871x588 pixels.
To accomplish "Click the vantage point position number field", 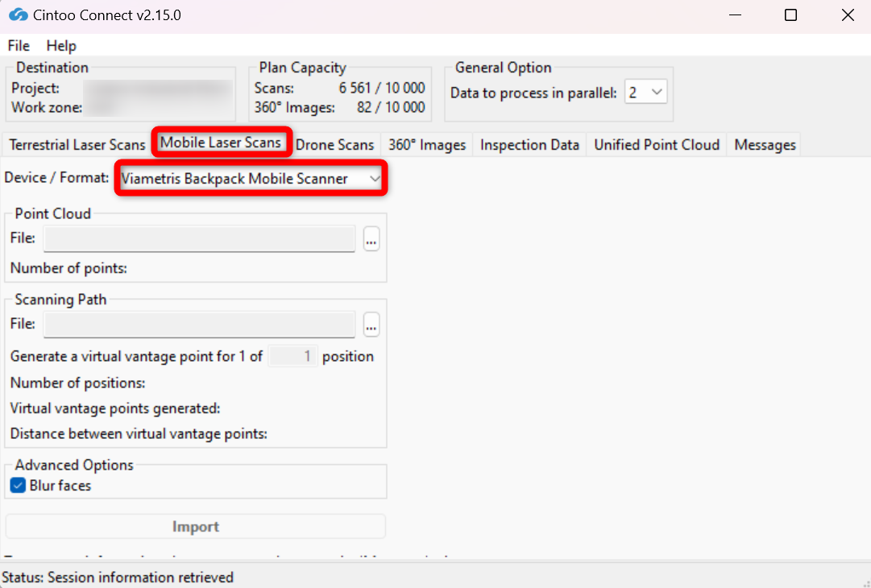I will click(x=292, y=357).
